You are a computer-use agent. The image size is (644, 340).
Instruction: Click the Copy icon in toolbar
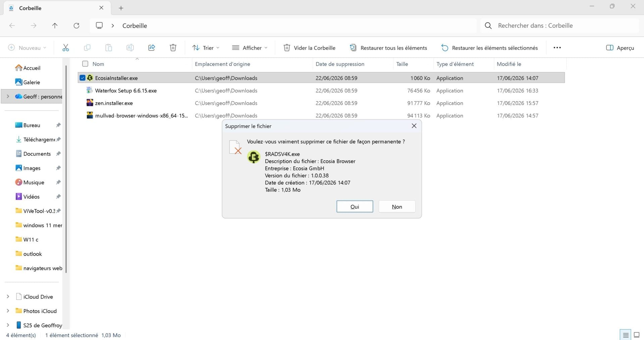[x=87, y=48]
